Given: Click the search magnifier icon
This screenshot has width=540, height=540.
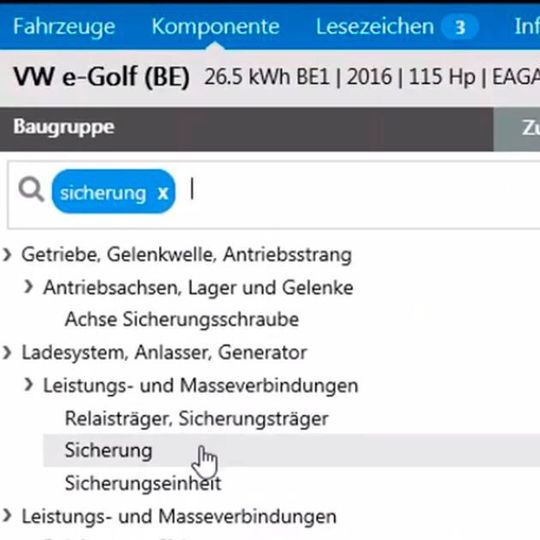Looking at the screenshot, I should click(31, 190).
